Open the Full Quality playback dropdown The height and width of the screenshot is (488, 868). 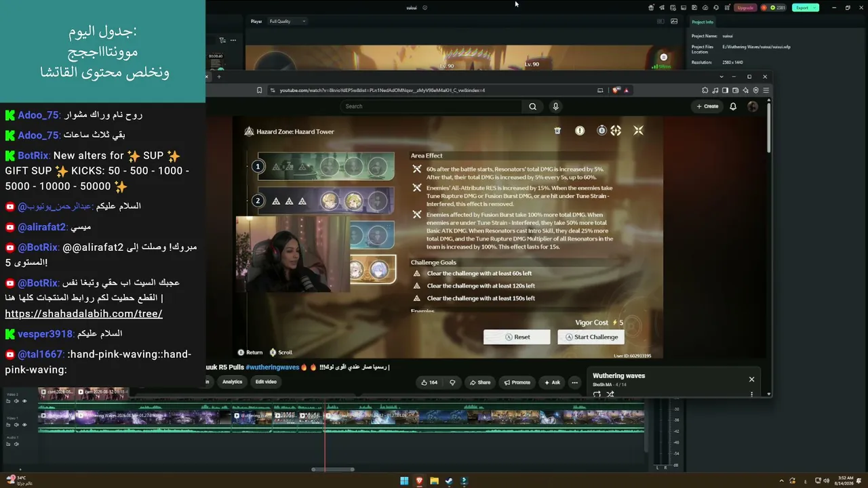(x=288, y=21)
